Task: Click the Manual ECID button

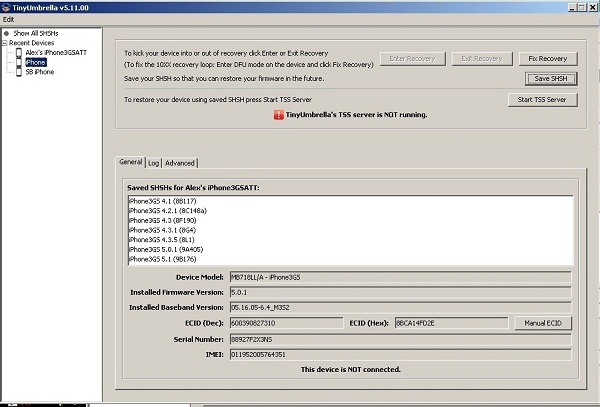Action: 543,323
